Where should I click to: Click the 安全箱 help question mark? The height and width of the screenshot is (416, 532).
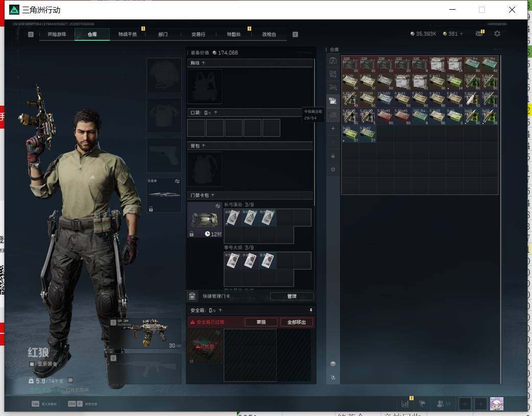[220, 310]
